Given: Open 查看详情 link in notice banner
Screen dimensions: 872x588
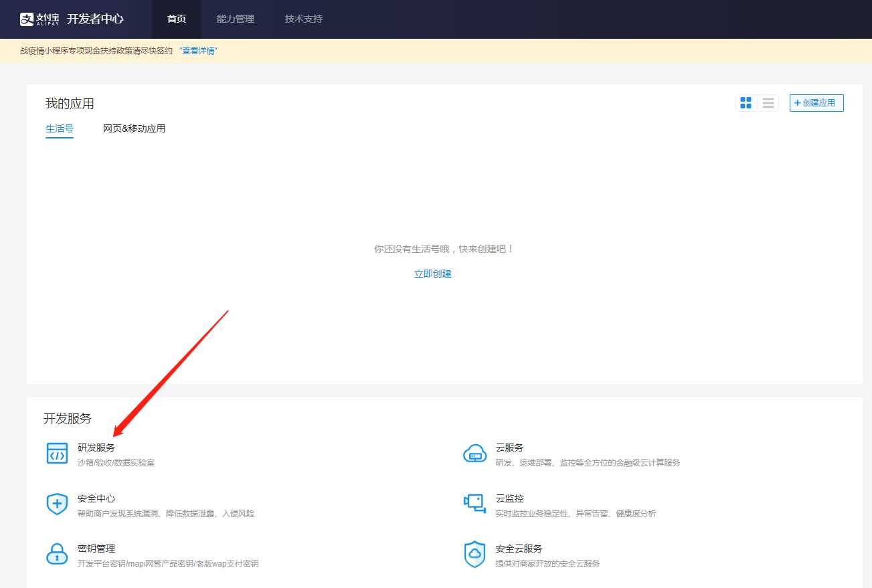Looking at the screenshot, I should point(198,51).
